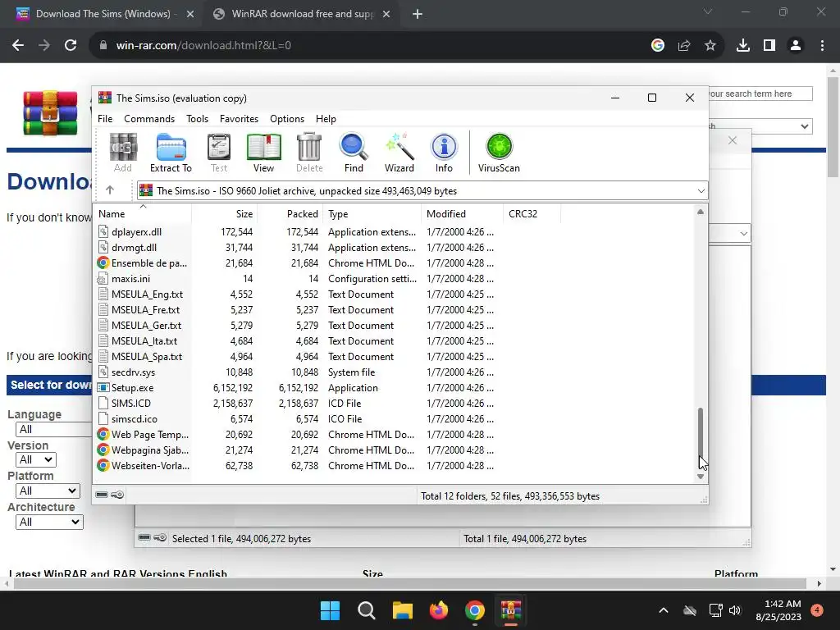Sort file list by Packed column
Image resolution: width=840 pixels, height=630 pixels.
(x=290, y=214)
